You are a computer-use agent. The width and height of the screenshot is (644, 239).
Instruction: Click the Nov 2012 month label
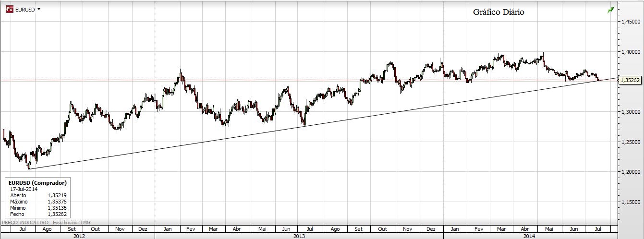tap(120, 229)
